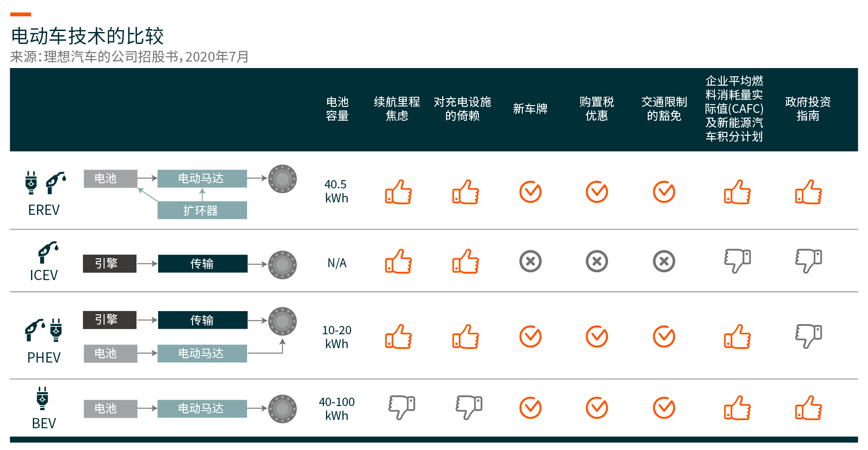Click the 电池容量 column header

337,109
